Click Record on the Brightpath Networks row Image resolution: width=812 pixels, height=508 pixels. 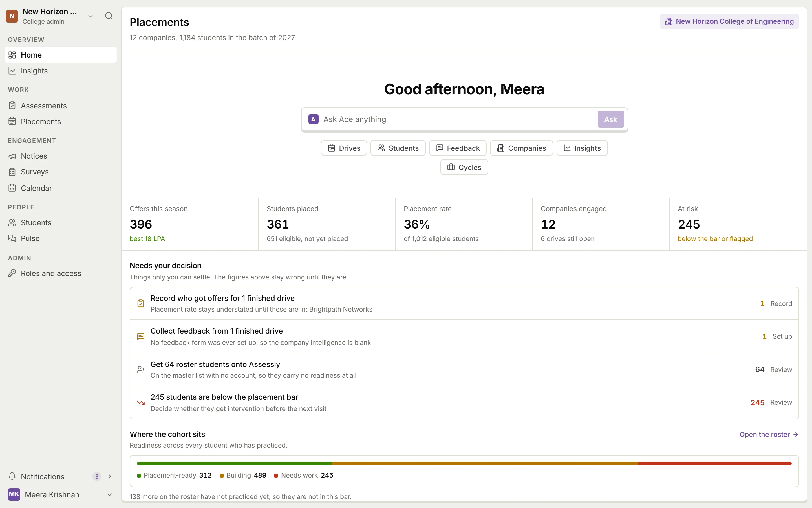coord(781,303)
